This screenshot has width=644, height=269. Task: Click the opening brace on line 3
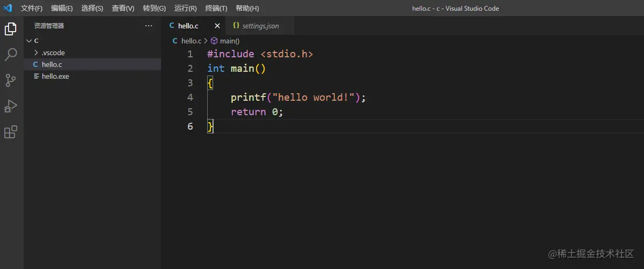(x=210, y=83)
